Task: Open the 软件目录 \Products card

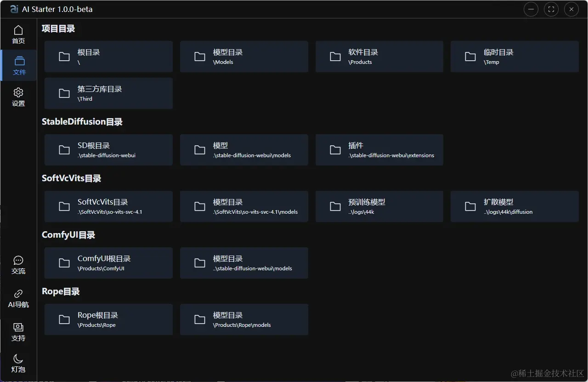Action: click(379, 57)
